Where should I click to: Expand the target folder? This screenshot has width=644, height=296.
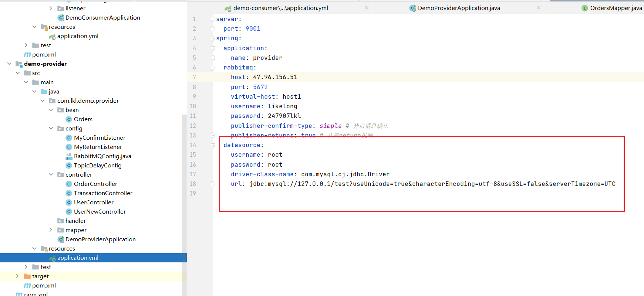point(17,276)
